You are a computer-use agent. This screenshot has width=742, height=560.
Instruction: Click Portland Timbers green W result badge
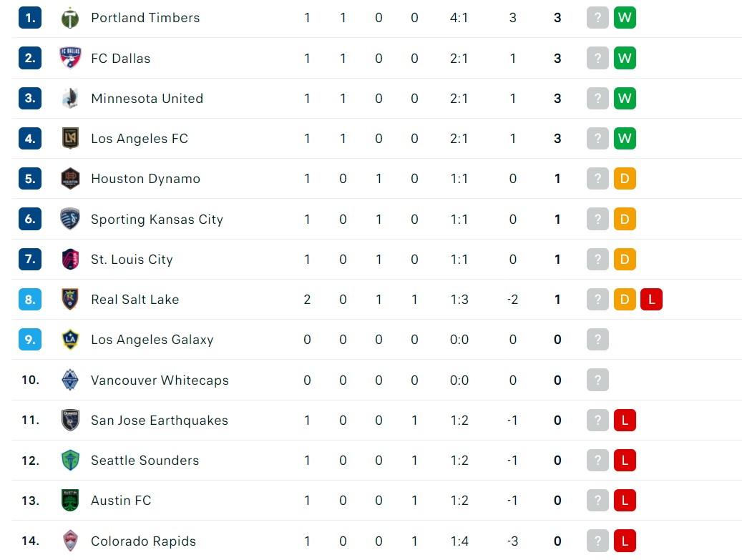pyautogui.click(x=625, y=18)
